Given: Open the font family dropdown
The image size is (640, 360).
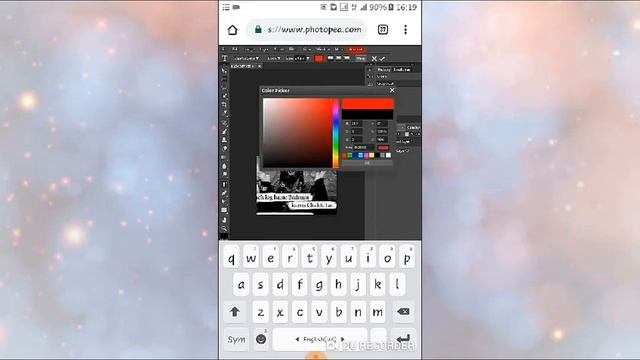Looking at the screenshot, I should [x=246, y=58].
